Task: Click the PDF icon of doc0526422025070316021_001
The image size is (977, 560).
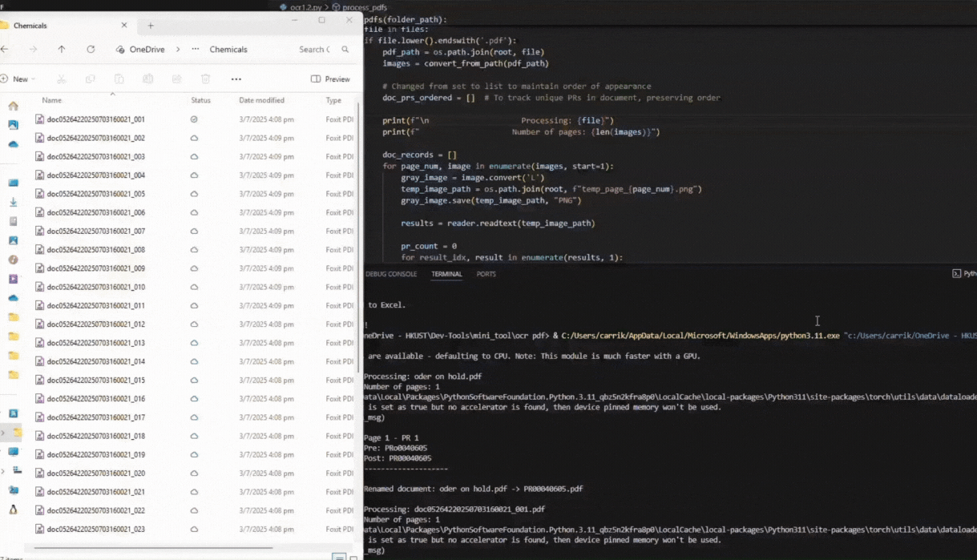Action: tap(39, 119)
